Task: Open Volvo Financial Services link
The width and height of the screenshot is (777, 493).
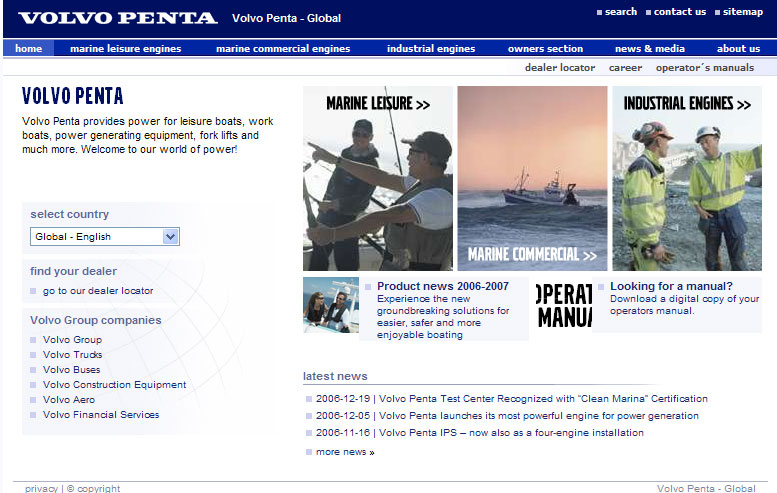Action: 101,415
